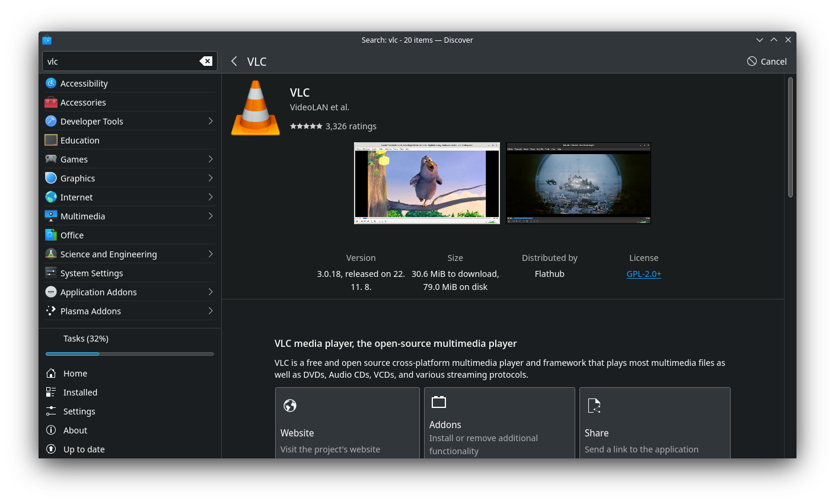
Task: Click the Share document icon
Action: [594, 406]
